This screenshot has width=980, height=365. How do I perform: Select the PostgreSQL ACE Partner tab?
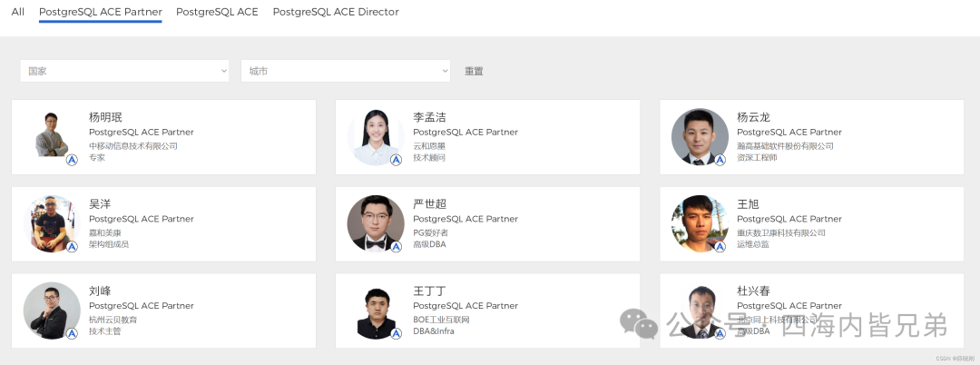point(101,12)
